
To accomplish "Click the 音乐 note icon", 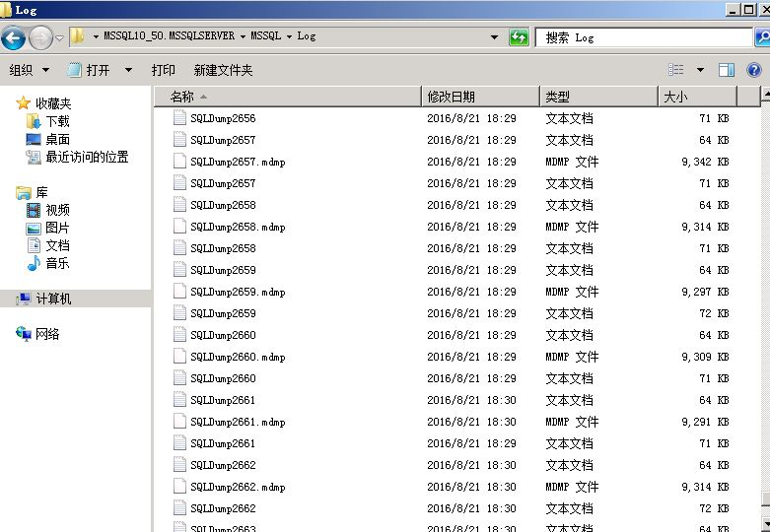I will 34,264.
